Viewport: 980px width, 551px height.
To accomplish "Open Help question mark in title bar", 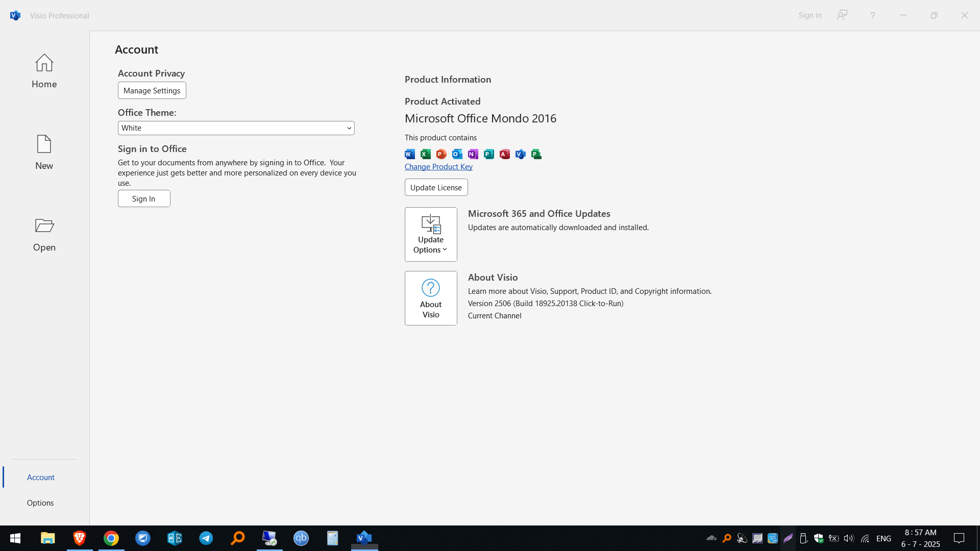I will pos(873,15).
